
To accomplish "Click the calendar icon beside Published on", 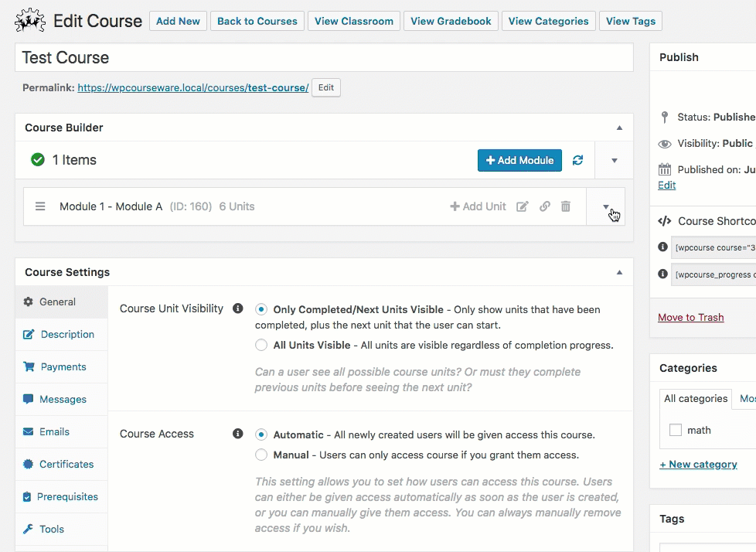I will [x=665, y=169].
